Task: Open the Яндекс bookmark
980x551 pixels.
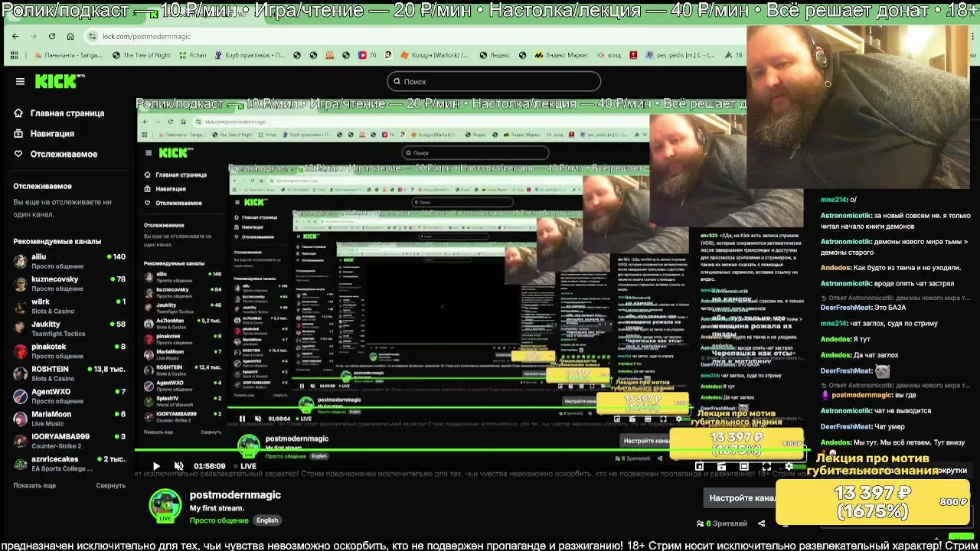Action: pyautogui.click(x=495, y=55)
